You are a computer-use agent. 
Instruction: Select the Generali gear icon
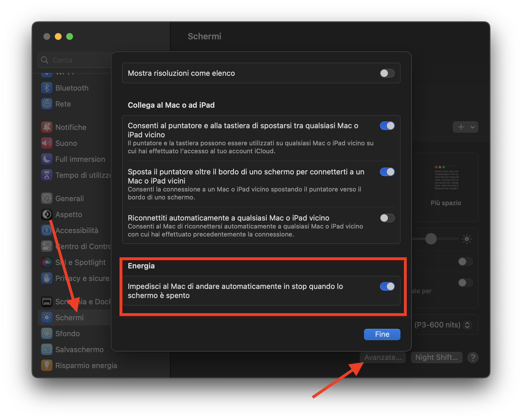47,198
